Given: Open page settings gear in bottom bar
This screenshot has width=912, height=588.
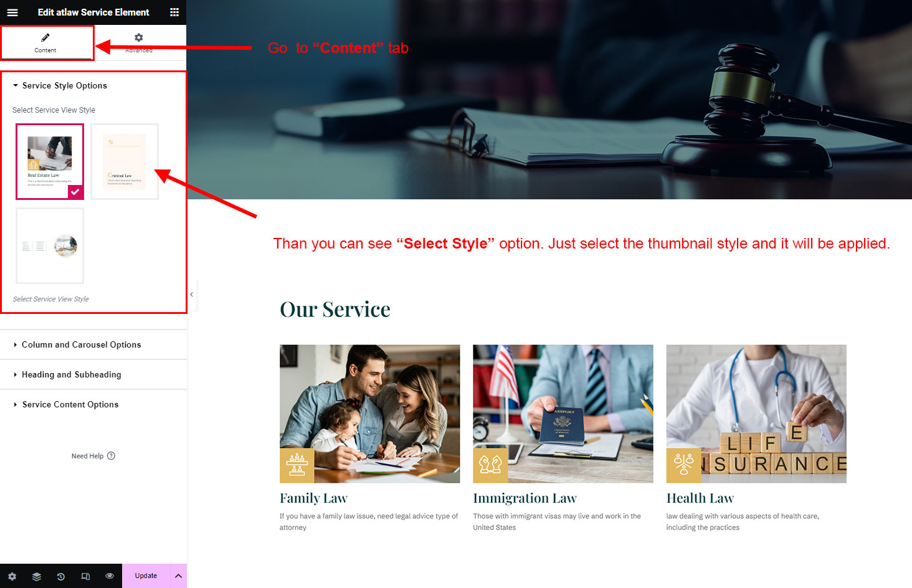Looking at the screenshot, I should pos(12,576).
